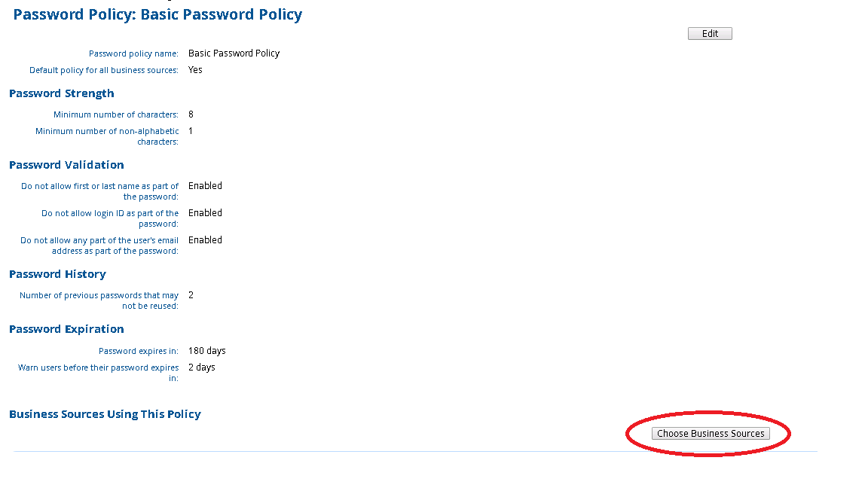The width and height of the screenshot is (868, 488).
Task: Click the 'Number of previous passwords' label
Action: (99, 300)
